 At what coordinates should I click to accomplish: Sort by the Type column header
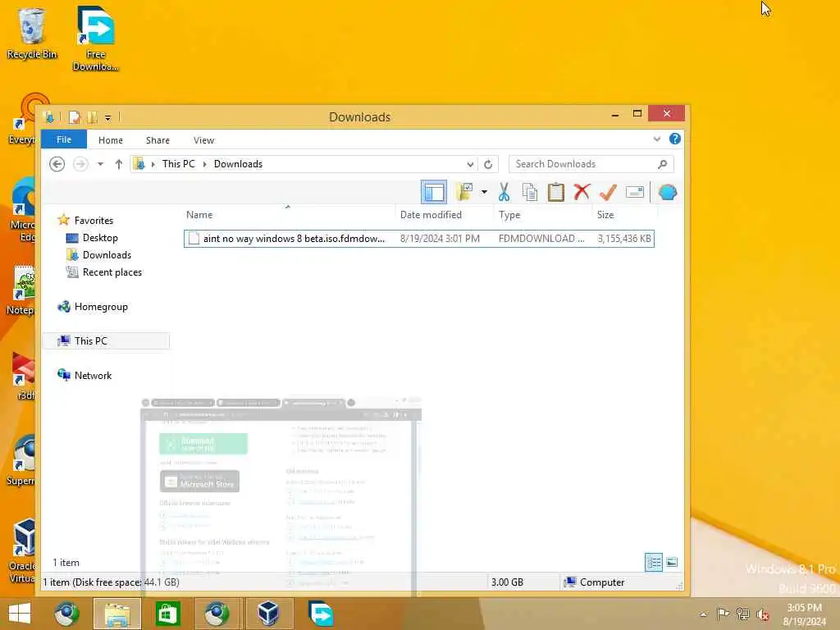(x=509, y=215)
